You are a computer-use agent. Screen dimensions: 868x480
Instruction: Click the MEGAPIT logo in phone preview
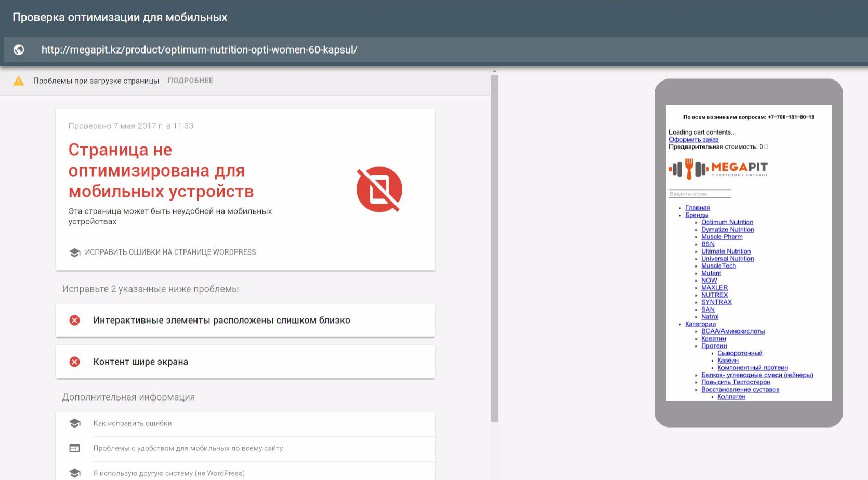718,169
